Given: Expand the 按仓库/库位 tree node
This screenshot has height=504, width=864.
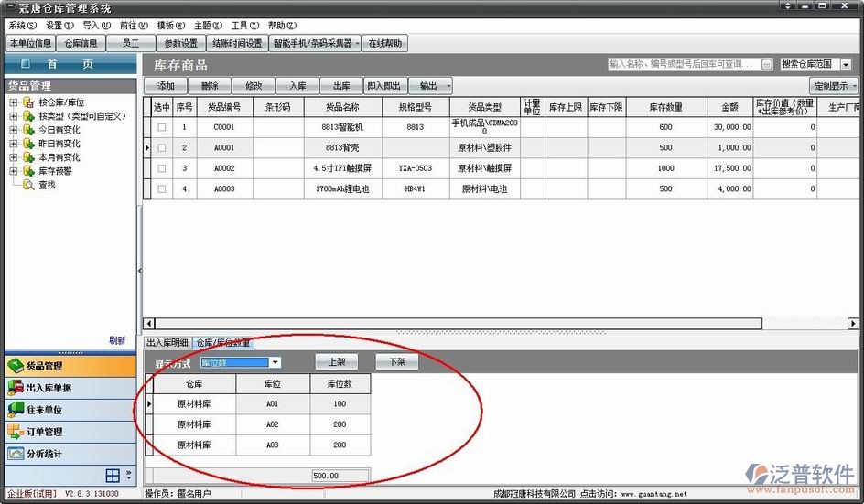Looking at the screenshot, I should tap(14, 103).
